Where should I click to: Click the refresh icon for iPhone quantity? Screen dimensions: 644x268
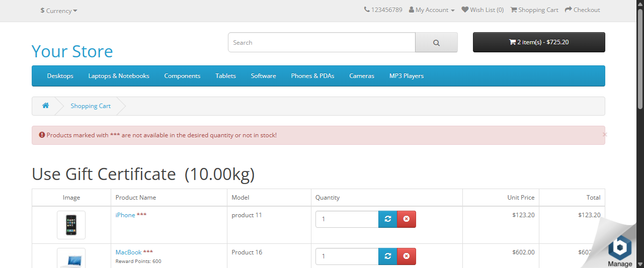point(387,219)
